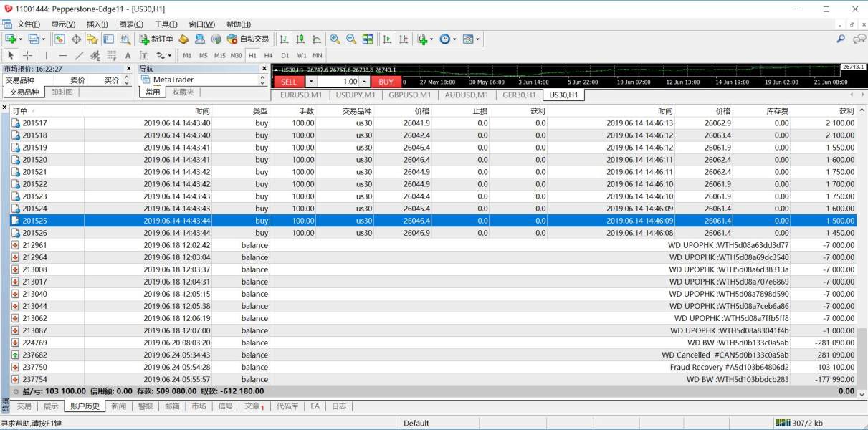Select the Fibonacci retracement tool
The height and width of the screenshot is (430, 868).
112,55
